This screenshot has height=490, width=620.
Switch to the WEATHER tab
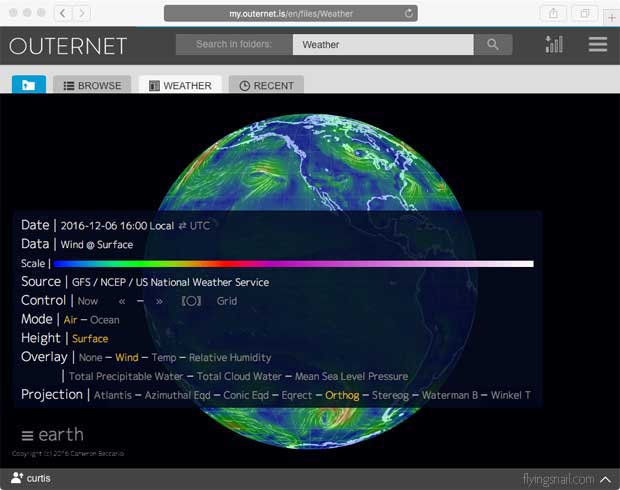tap(180, 85)
